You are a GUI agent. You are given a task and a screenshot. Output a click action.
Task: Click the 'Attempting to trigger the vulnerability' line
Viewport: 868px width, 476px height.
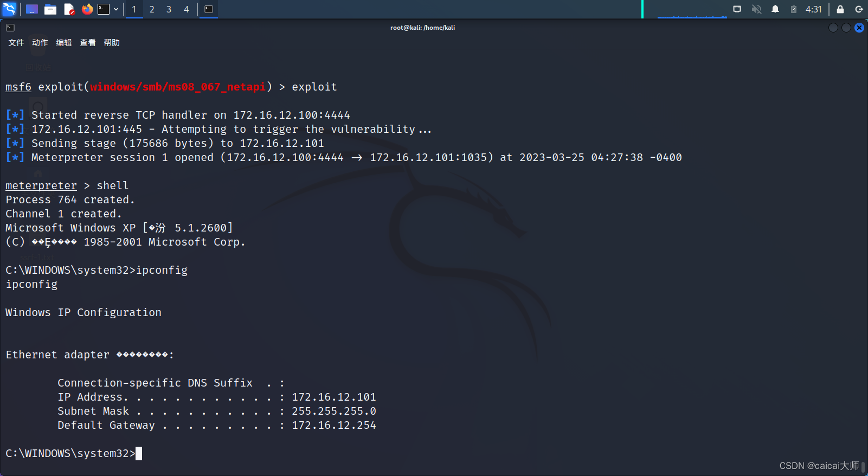tap(218, 129)
